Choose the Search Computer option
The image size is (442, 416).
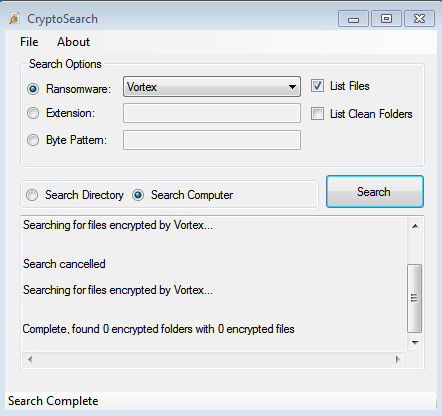138,195
